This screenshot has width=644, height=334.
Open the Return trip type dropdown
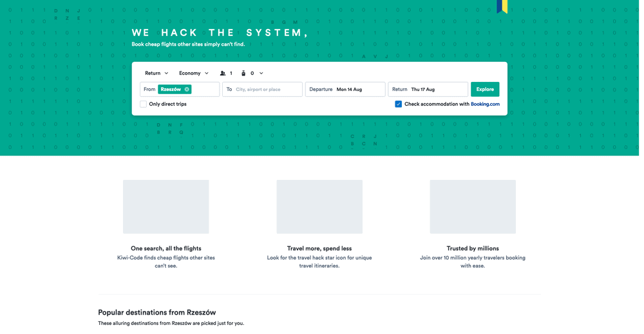156,74
